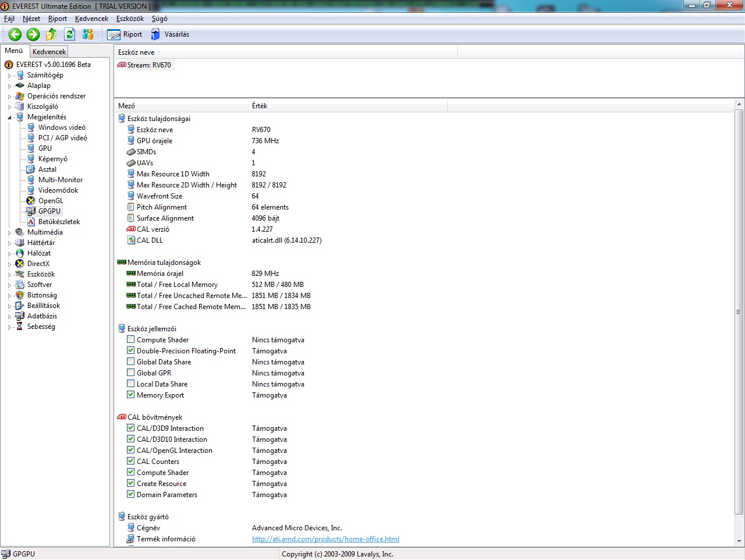Expand the Beállítások tree node
This screenshot has width=745, height=560.
(9, 306)
